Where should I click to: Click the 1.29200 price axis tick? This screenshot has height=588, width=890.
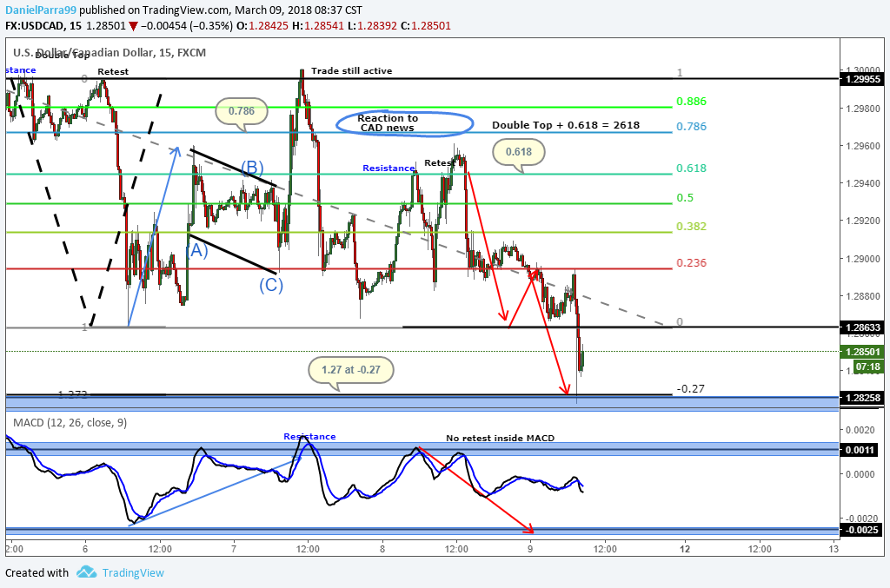click(x=863, y=221)
